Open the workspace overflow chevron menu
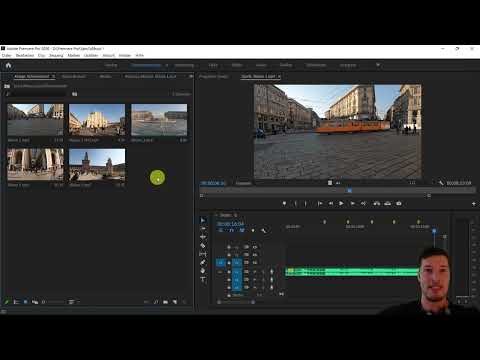The image size is (480, 360). [x=378, y=65]
